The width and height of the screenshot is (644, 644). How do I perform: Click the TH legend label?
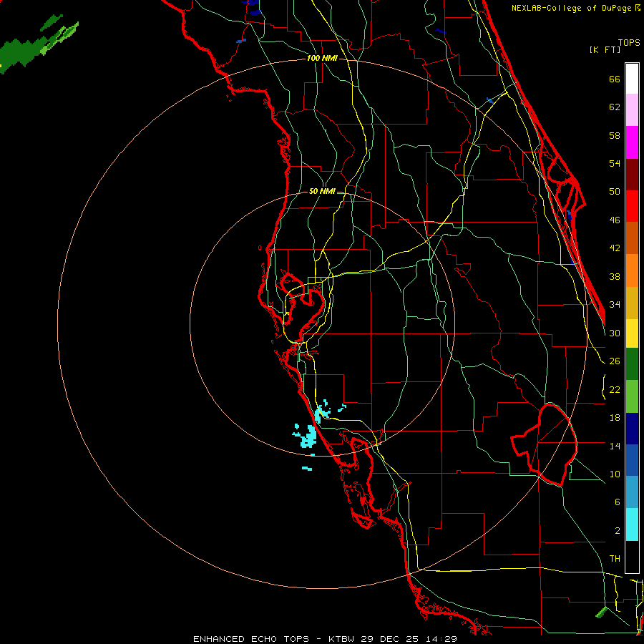click(x=615, y=559)
